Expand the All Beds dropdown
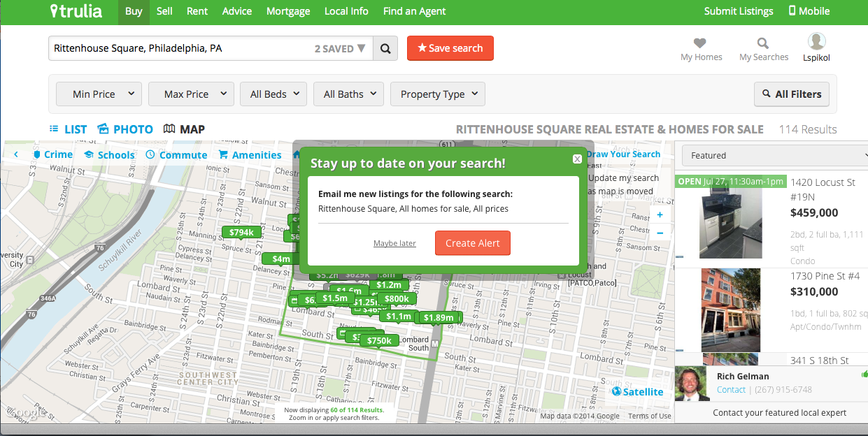This screenshot has width=868, height=436. (273, 94)
